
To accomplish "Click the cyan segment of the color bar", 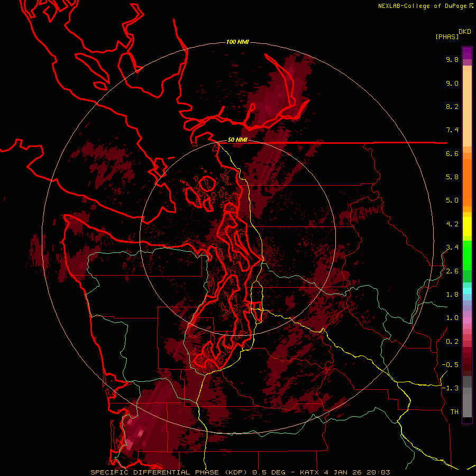I will pos(467,290).
